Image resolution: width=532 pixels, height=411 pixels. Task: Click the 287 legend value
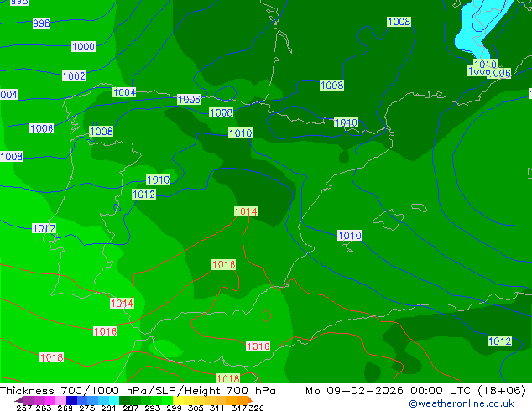click(x=130, y=408)
